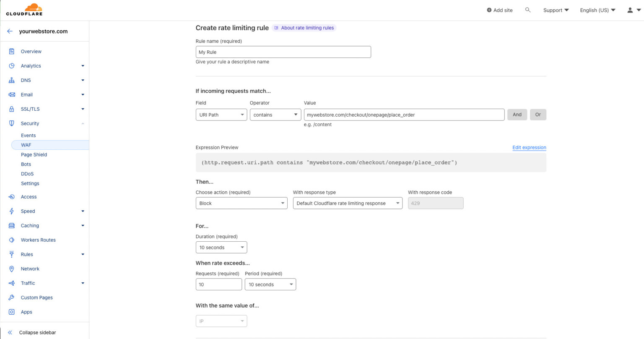Click the Workers Routes sidebar icon

pyautogui.click(x=12, y=240)
